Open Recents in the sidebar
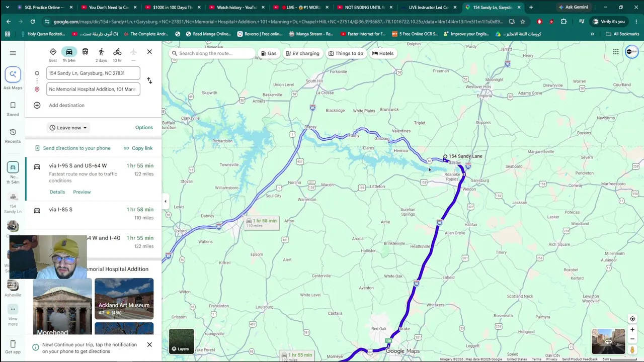644x362 pixels. click(13, 136)
